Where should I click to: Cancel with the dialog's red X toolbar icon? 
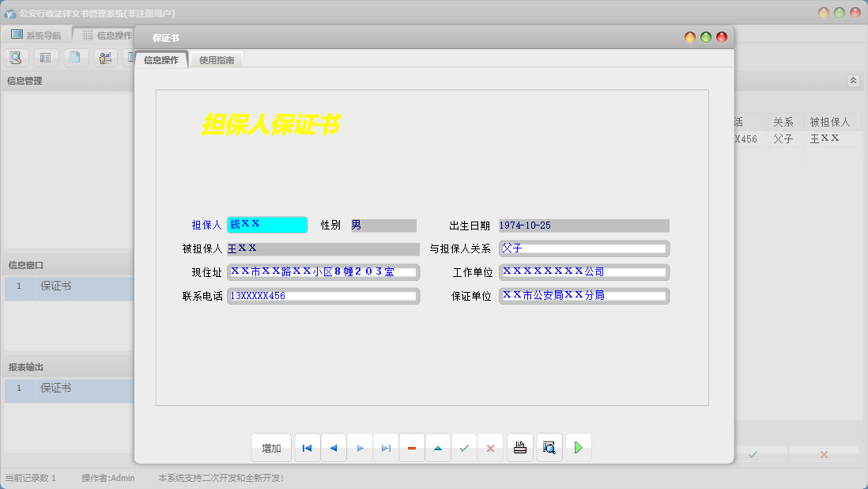490,448
